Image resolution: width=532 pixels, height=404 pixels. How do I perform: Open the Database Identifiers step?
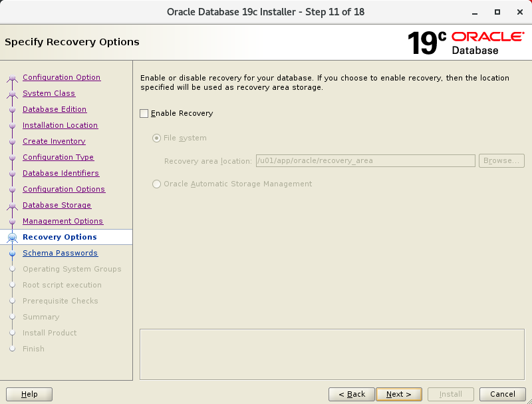(61, 173)
